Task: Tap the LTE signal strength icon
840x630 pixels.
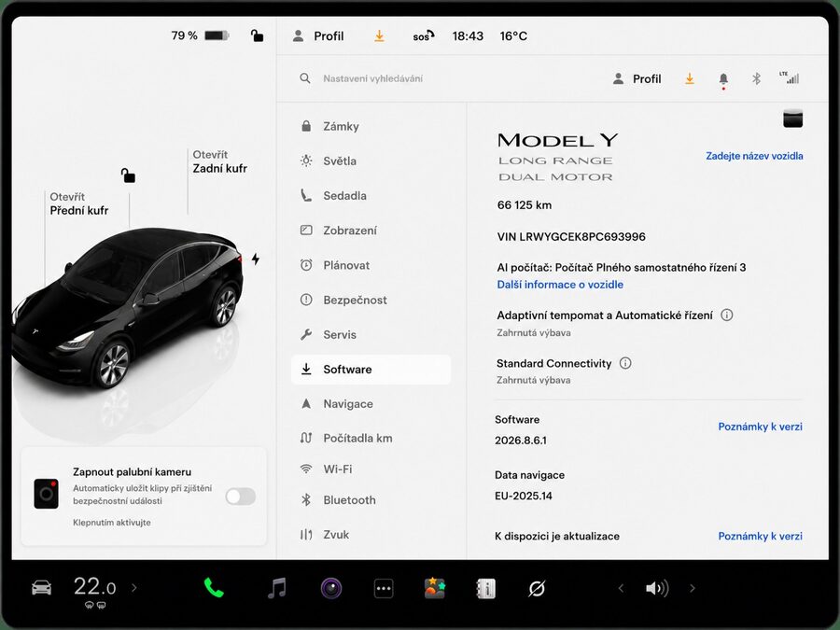Action: click(x=789, y=77)
